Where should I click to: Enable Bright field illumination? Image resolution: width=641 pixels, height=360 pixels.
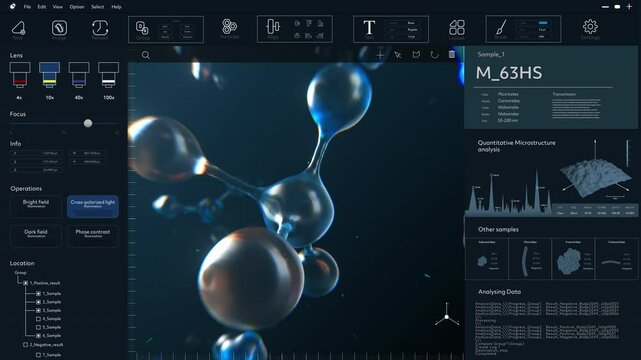(36, 206)
